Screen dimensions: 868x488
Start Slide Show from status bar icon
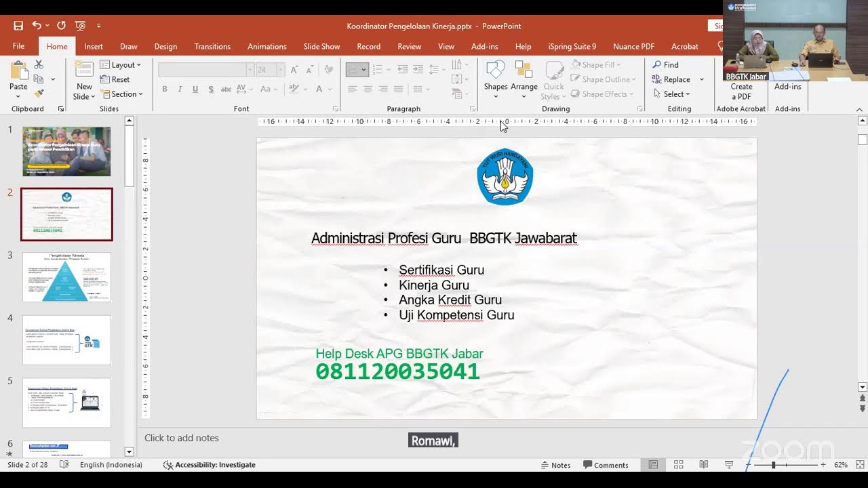[729, 465]
